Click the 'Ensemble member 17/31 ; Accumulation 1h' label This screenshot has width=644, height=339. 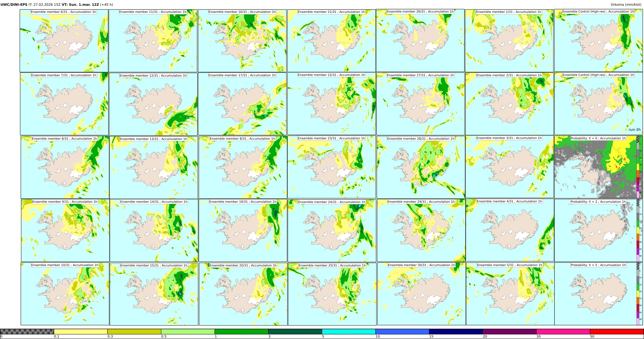click(242, 75)
